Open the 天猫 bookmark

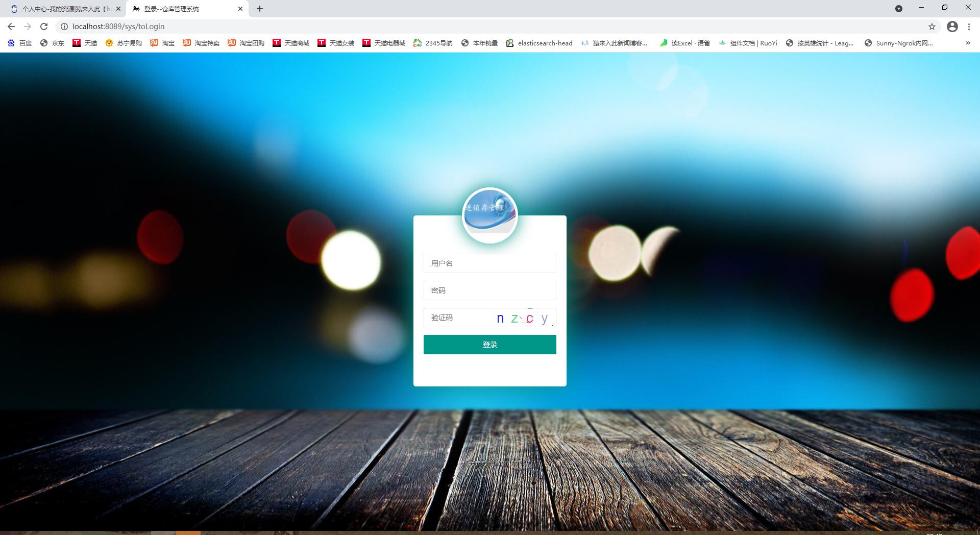85,43
